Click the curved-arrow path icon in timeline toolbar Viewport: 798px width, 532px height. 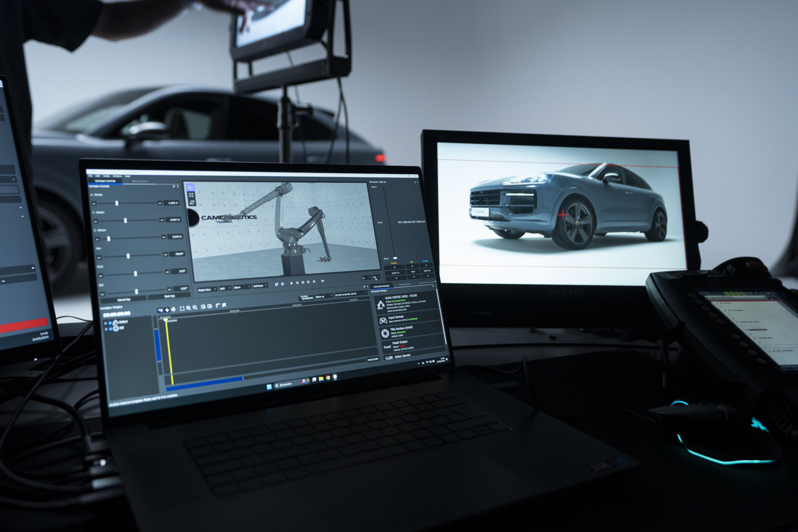pyautogui.click(x=217, y=306)
